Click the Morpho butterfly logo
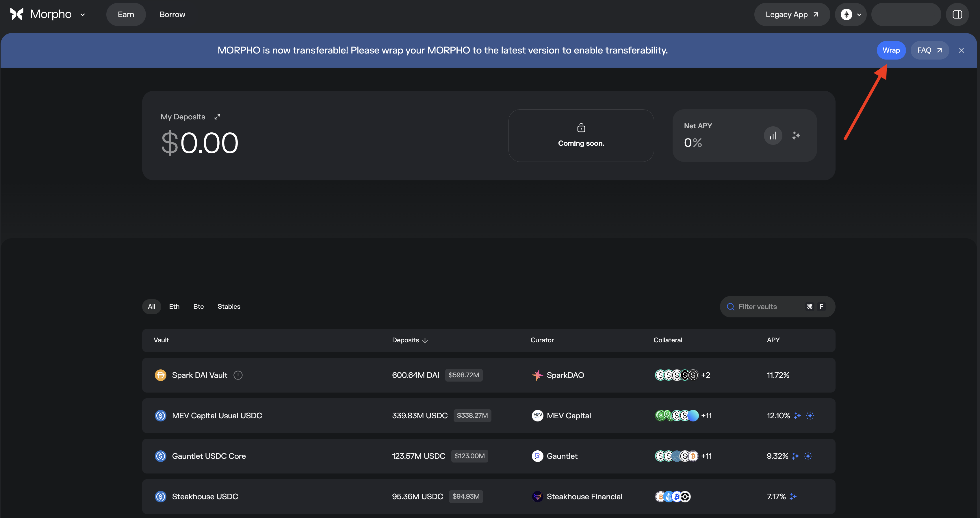 click(x=17, y=14)
